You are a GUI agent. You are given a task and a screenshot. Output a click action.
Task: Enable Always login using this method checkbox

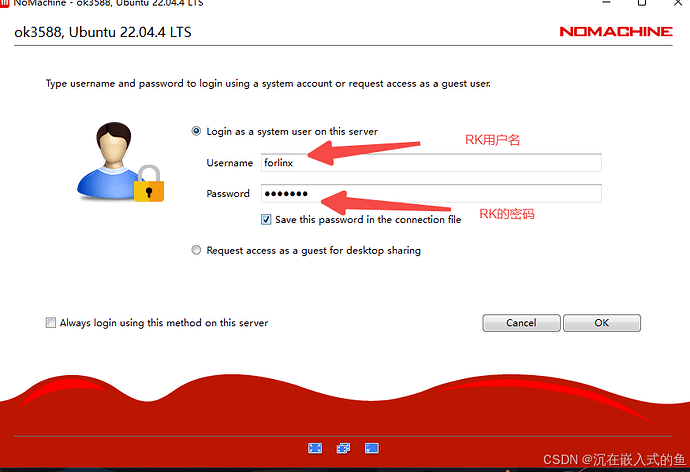[x=51, y=322]
